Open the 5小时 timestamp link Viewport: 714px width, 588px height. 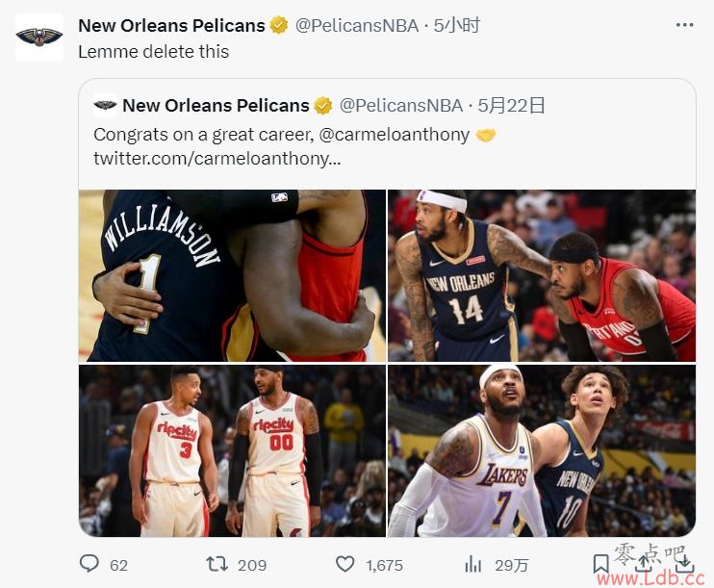tap(457, 26)
